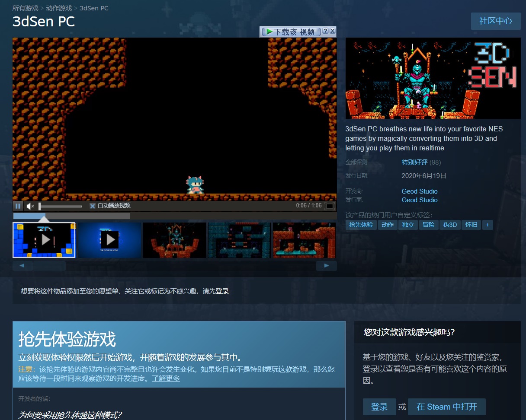
Task: Click the 3dSen PC page title
Action: point(44,22)
